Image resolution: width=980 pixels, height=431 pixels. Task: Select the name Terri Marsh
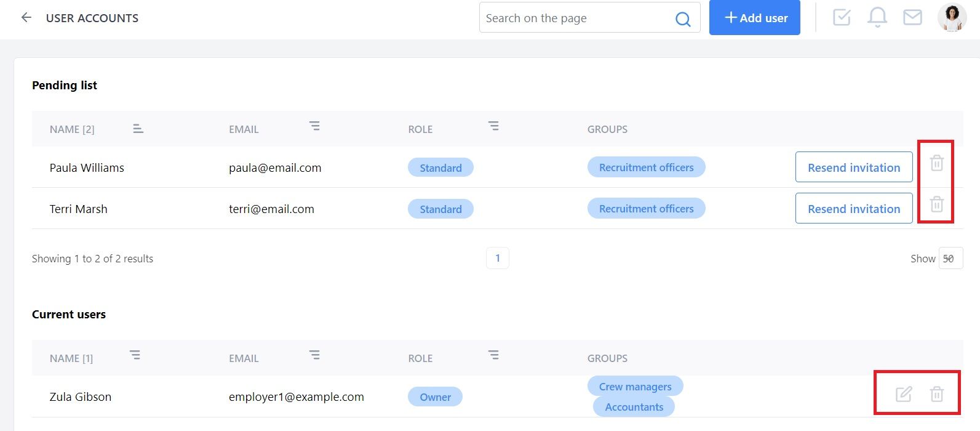(78, 209)
